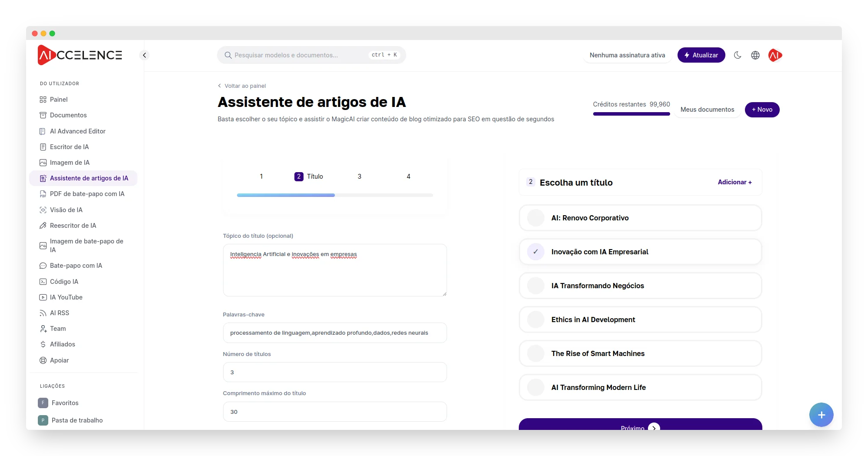Open the language globe icon
This screenshot has height=456, width=868.
tap(755, 55)
